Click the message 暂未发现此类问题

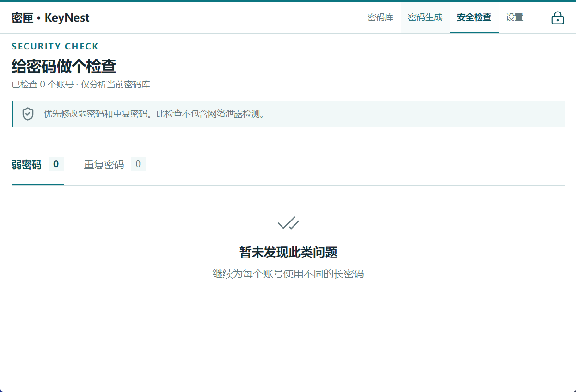[288, 252]
